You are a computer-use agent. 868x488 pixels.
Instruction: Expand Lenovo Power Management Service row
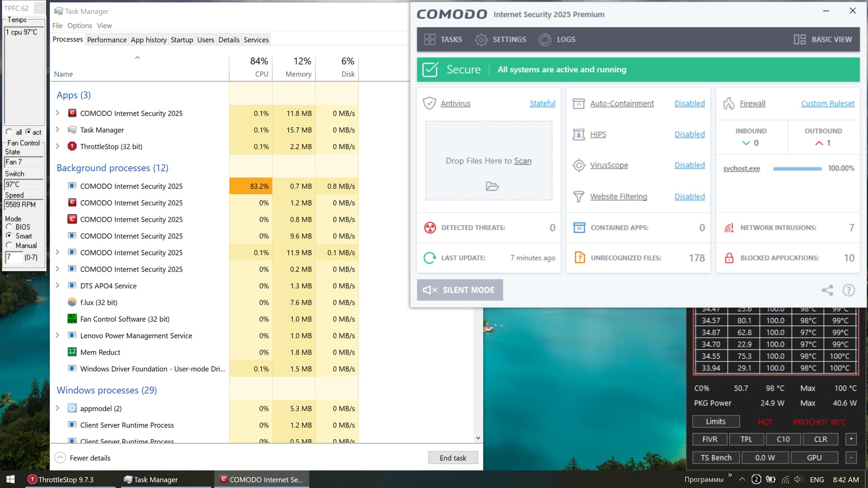click(57, 335)
